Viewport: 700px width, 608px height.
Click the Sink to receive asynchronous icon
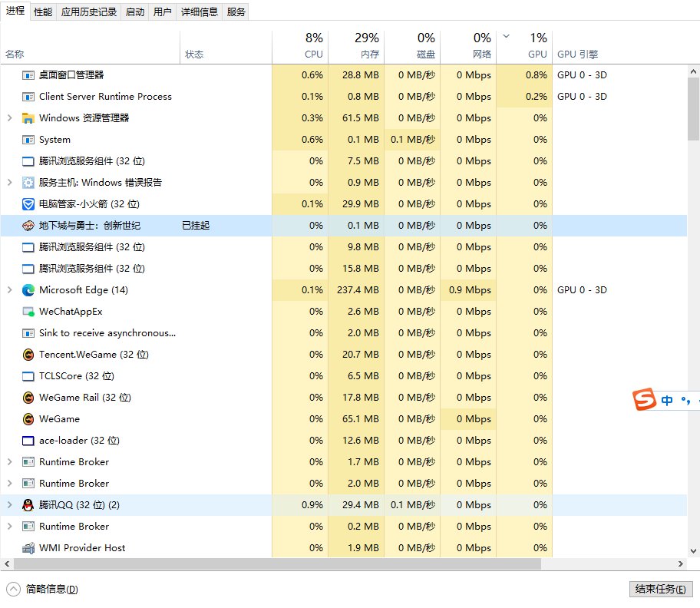(x=28, y=333)
